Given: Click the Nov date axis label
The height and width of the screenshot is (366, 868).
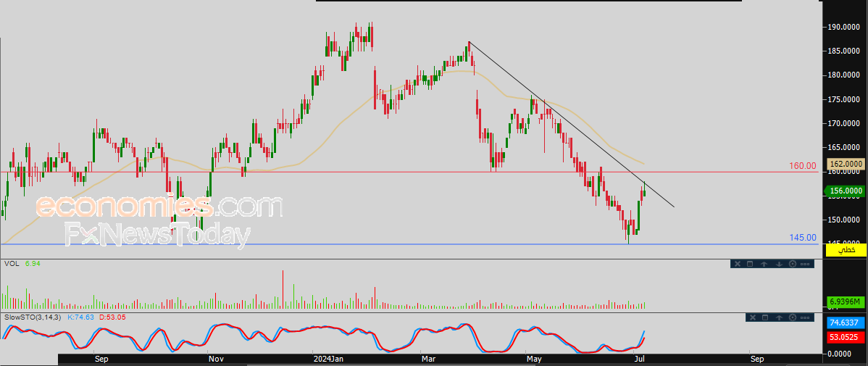Looking at the screenshot, I should [x=216, y=359].
